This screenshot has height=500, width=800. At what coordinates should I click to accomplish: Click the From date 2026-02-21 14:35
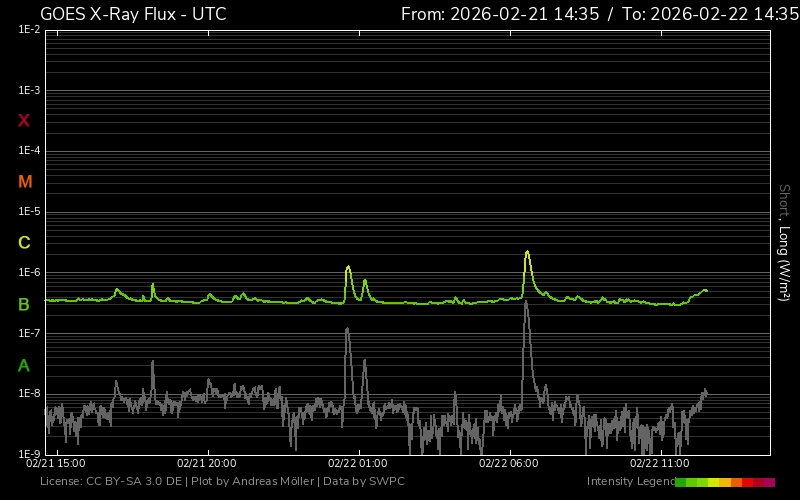(x=499, y=14)
